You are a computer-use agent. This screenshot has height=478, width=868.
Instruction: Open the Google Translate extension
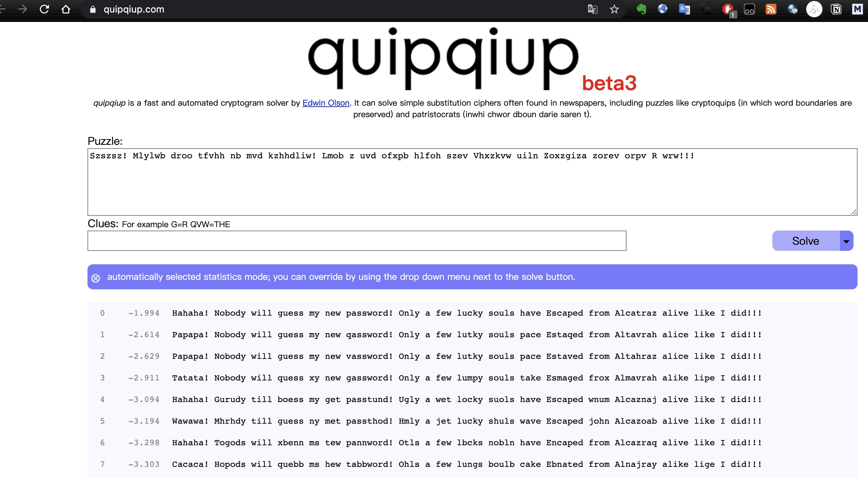[x=684, y=9]
